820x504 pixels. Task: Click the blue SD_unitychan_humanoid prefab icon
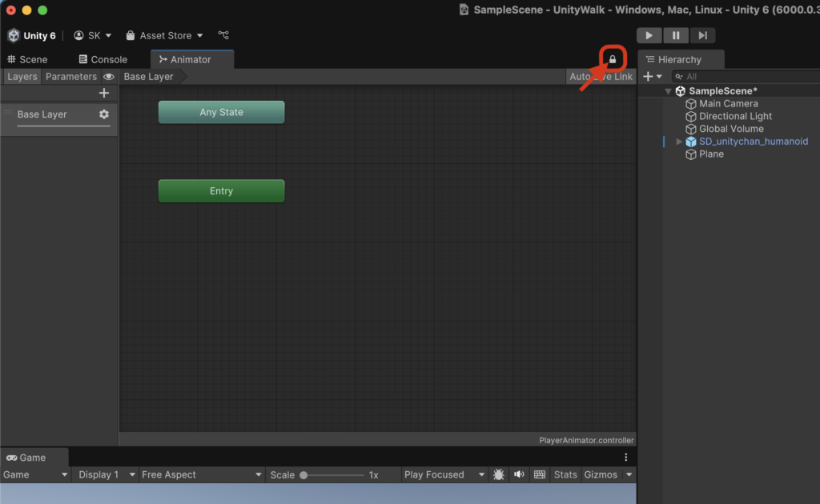(x=691, y=142)
